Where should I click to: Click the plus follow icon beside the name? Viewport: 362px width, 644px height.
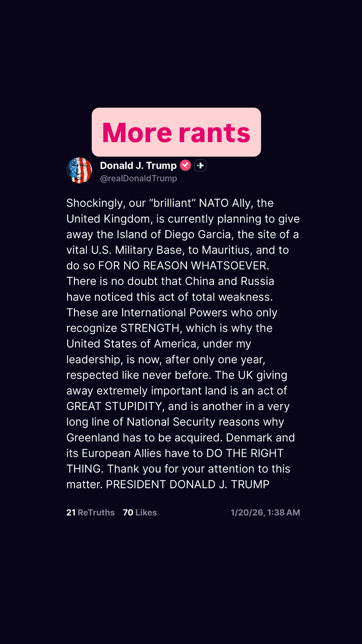pyautogui.click(x=200, y=166)
